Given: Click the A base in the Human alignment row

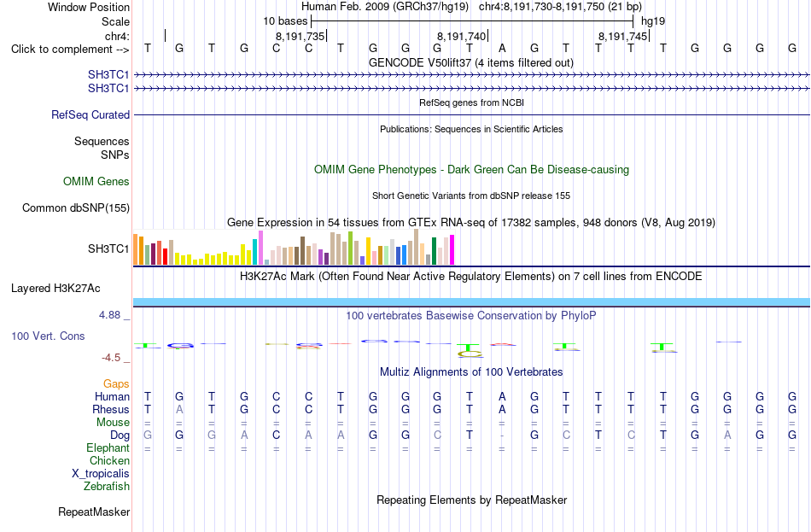Looking at the screenshot, I should (x=502, y=397).
